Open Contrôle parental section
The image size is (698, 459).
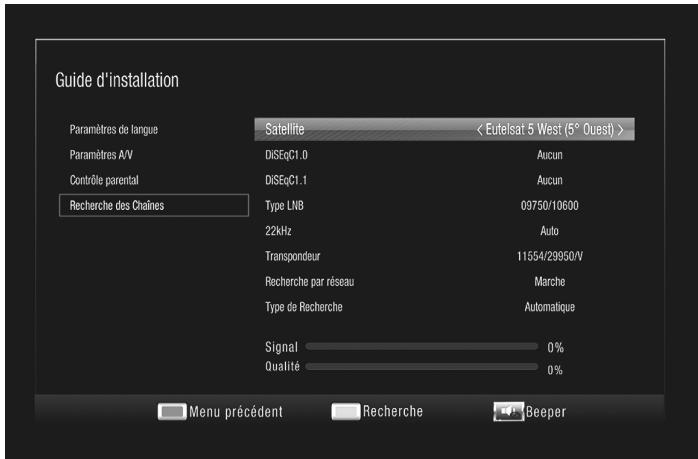click(x=104, y=180)
